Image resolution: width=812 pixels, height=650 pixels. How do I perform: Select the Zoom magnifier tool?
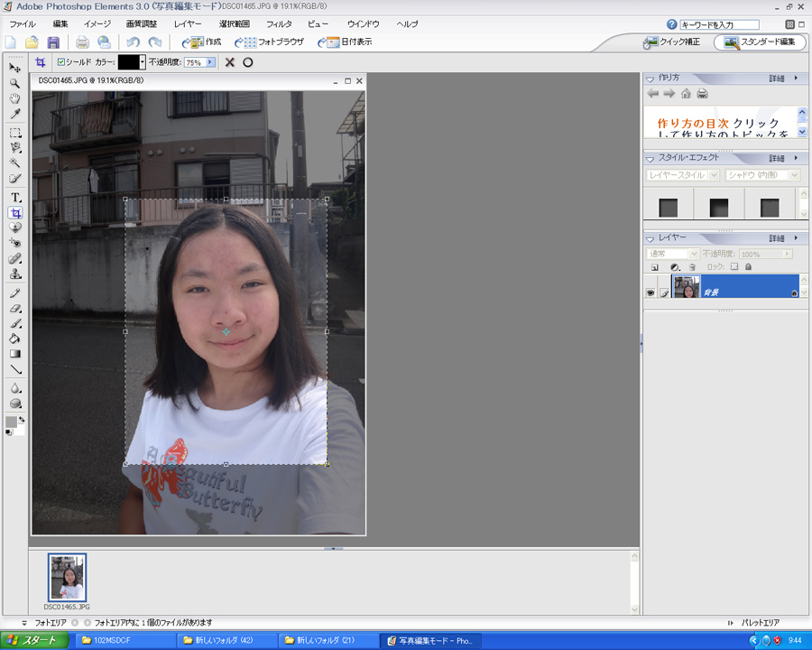[15, 83]
